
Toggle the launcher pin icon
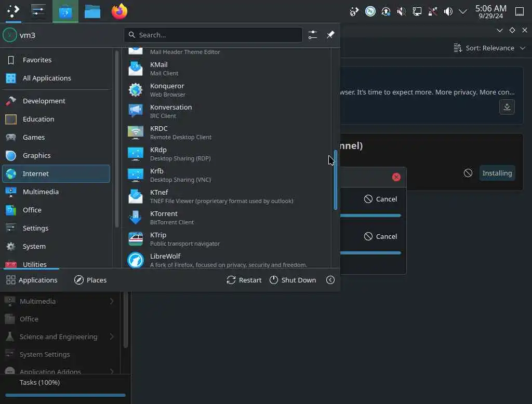click(x=330, y=35)
